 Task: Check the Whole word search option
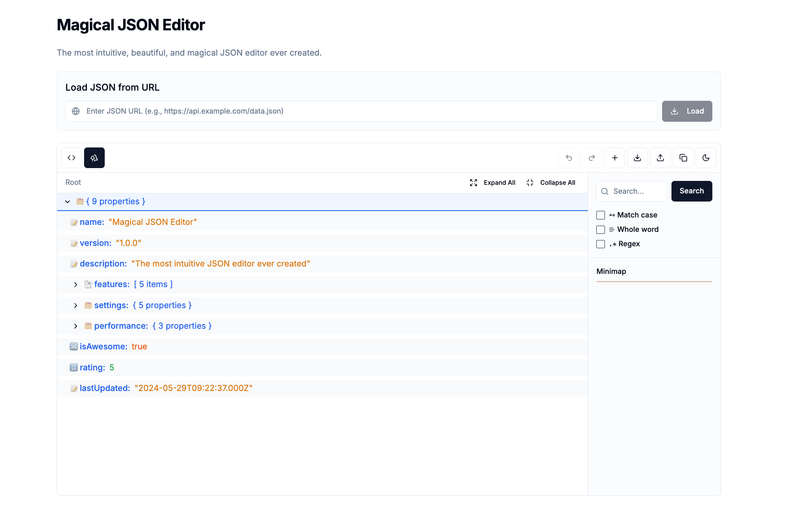(x=600, y=230)
